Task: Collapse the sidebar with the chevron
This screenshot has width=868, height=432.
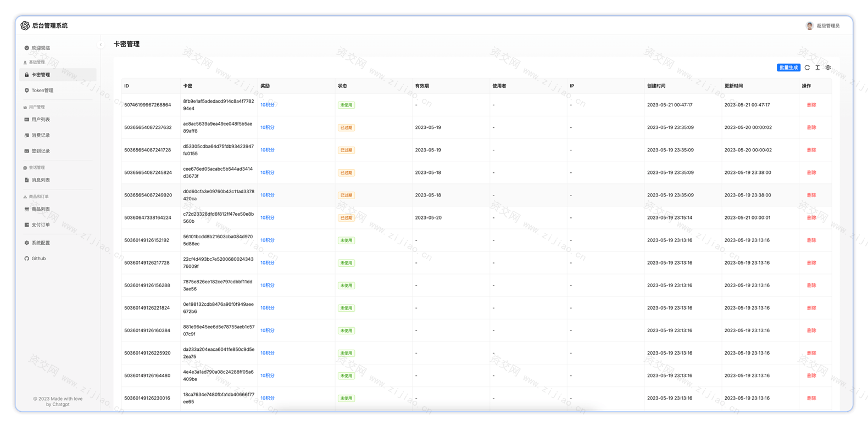Action: click(101, 45)
